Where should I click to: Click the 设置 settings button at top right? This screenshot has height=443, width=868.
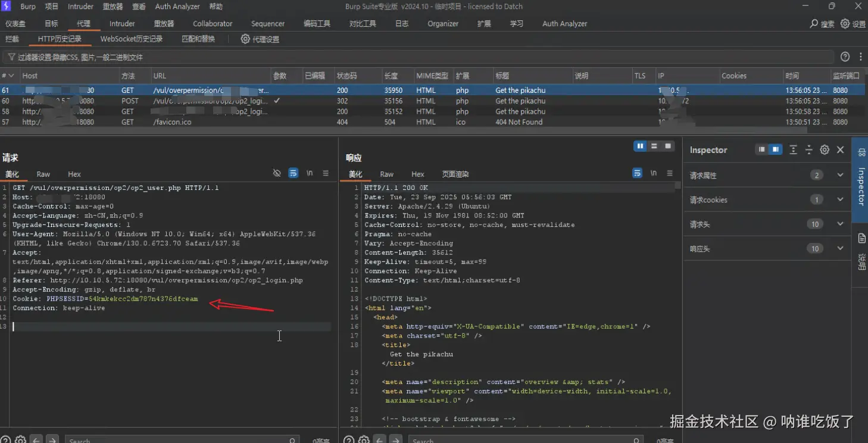point(853,24)
